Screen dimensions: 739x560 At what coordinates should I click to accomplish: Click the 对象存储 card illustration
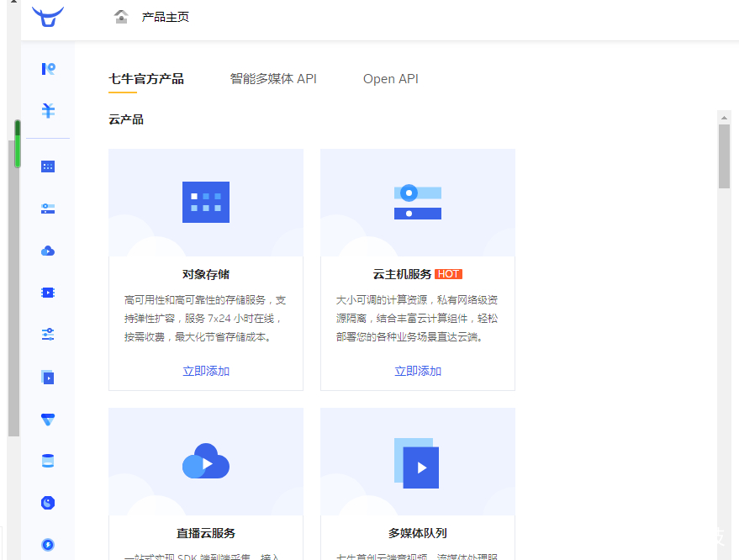click(205, 202)
